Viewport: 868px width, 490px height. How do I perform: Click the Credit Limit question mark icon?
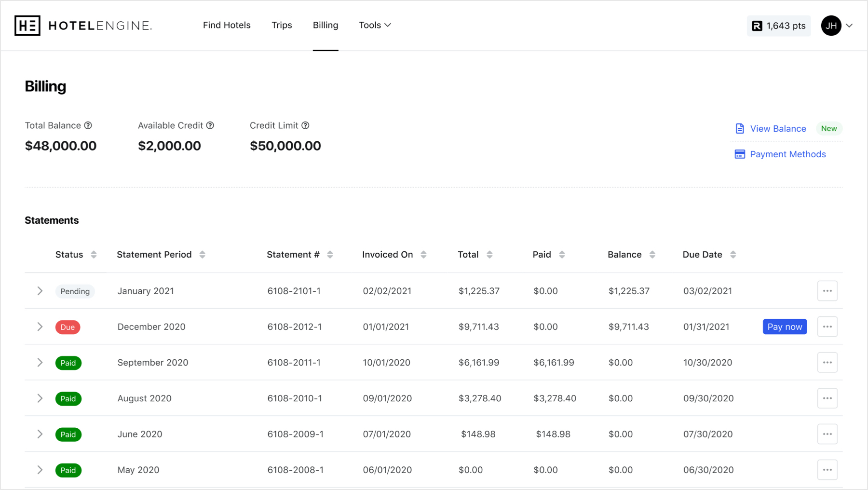(x=305, y=125)
